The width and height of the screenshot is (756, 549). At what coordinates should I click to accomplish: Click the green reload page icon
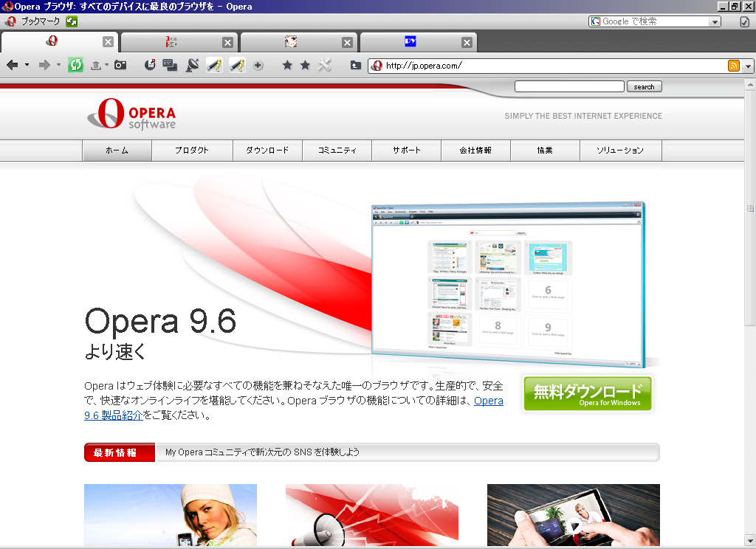76,65
